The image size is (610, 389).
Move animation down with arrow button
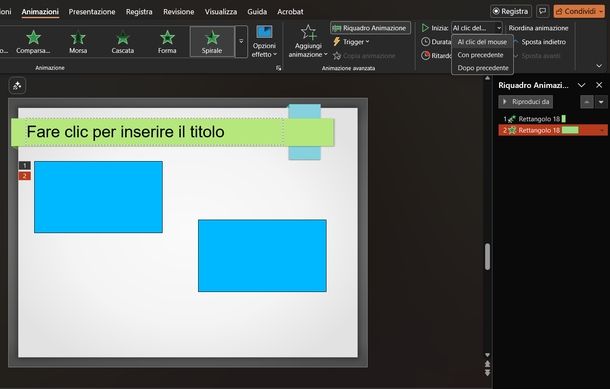601,102
